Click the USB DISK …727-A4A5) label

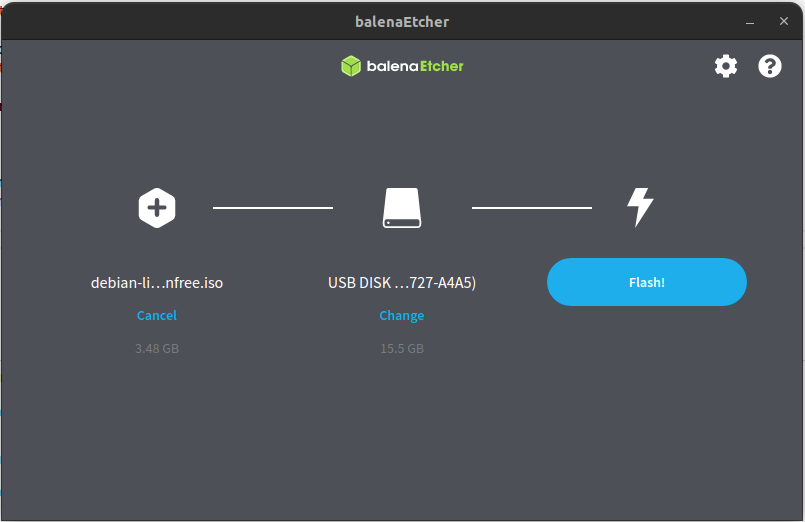click(x=402, y=282)
